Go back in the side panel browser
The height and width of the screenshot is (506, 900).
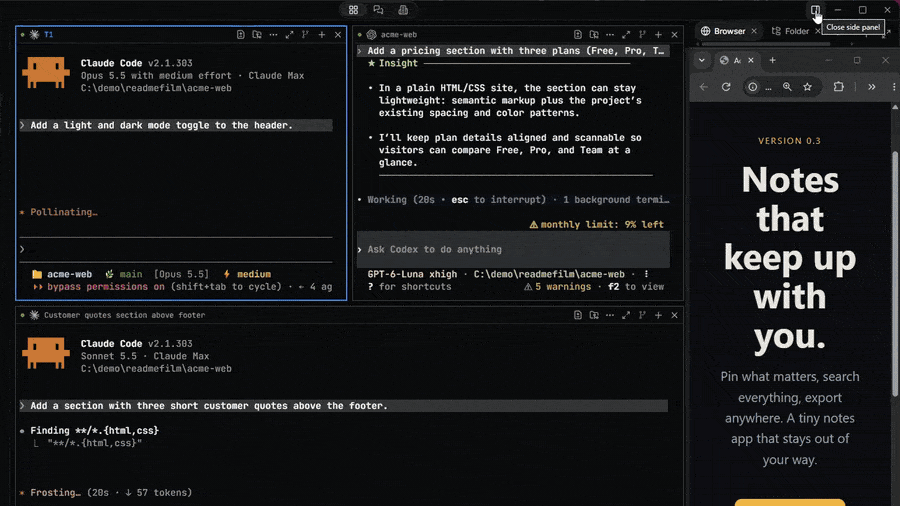(704, 87)
